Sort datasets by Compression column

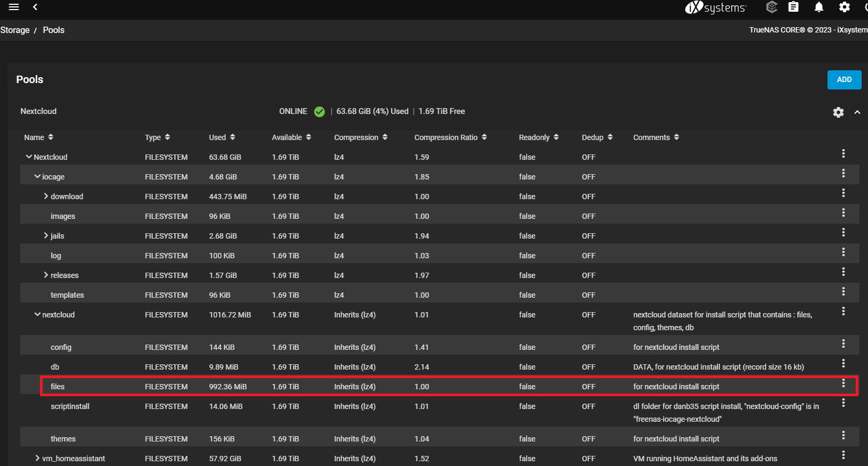[x=361, y=137]
